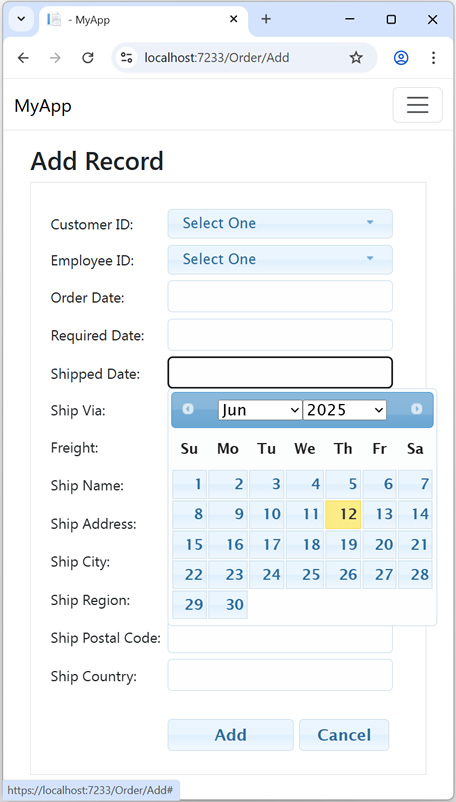This screenshot has width=456, height=802.
Task: Expand the Employee ID dropdown
Action: click(x=280, y=259)
